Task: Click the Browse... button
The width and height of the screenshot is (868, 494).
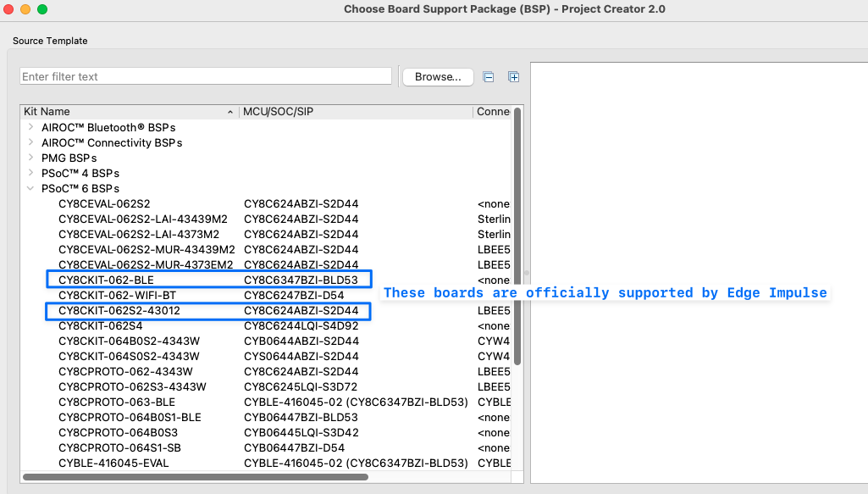Action: (x=438, y=77)
